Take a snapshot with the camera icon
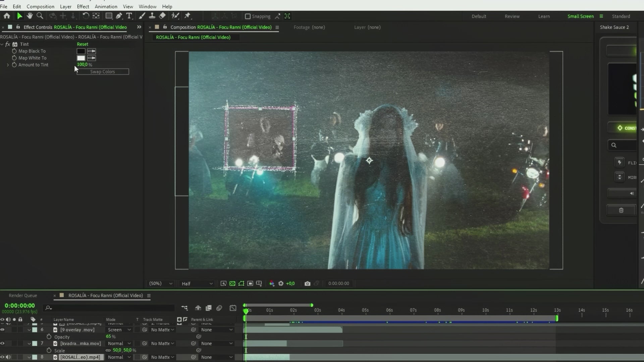Image resolution: width=644 pixels, height=362 pixels. tap(307, 284)
